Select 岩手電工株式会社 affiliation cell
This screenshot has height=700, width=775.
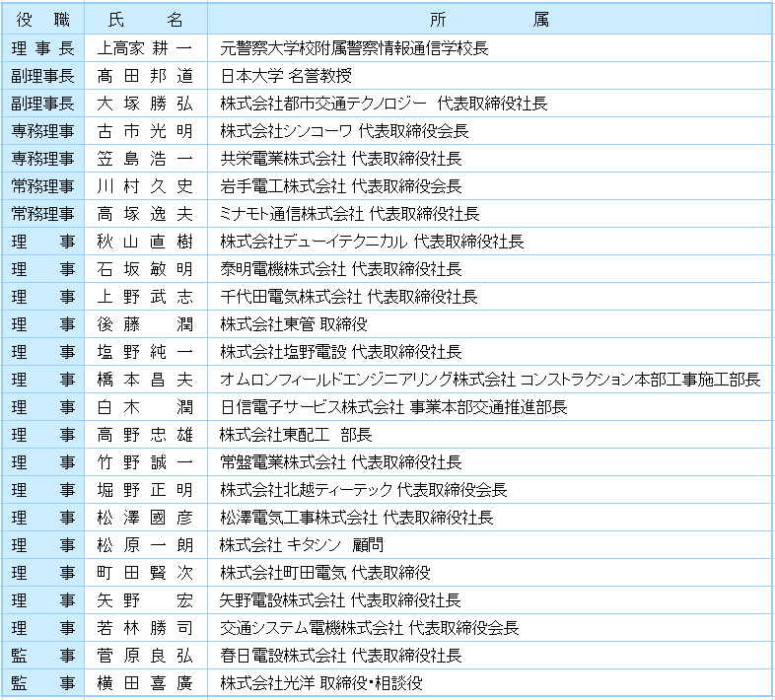point(490,186)
